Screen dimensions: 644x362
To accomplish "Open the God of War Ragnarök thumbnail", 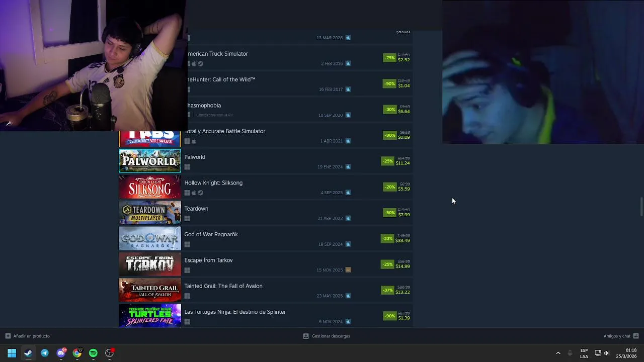I will pyautogui.click(x=150, y=238).
